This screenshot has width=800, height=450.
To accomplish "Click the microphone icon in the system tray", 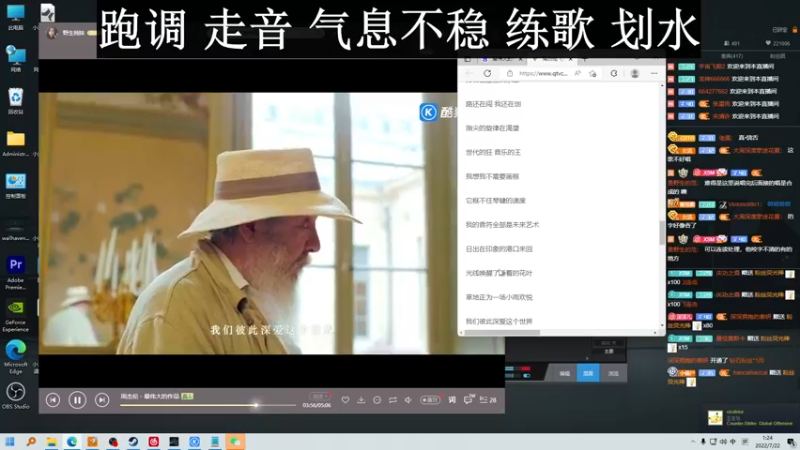I will [x=703, y=442].
